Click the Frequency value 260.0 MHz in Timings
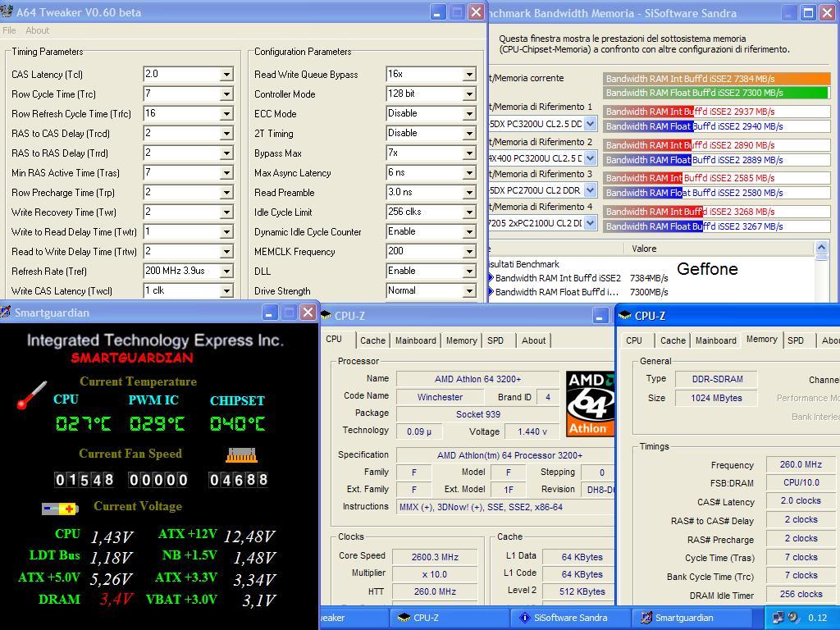The width and height of the screenshot is (840, 630). 801,464
